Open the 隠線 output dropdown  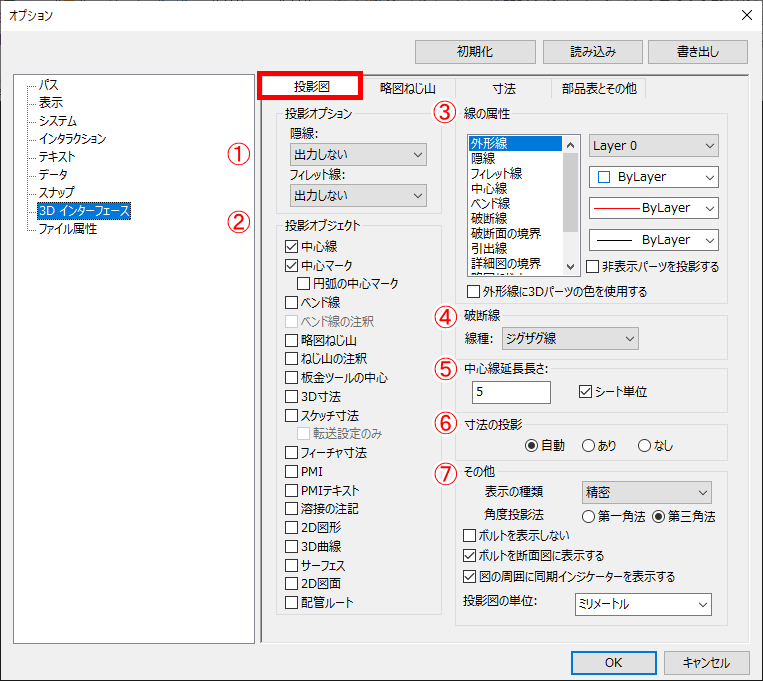(x=358, y=155)
